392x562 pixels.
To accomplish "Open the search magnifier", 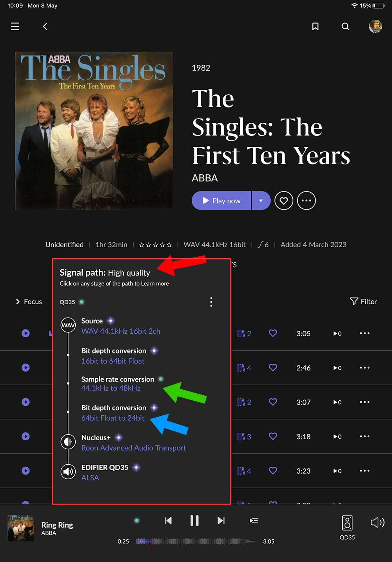I will pyautogui.click(x=345, y=26).
